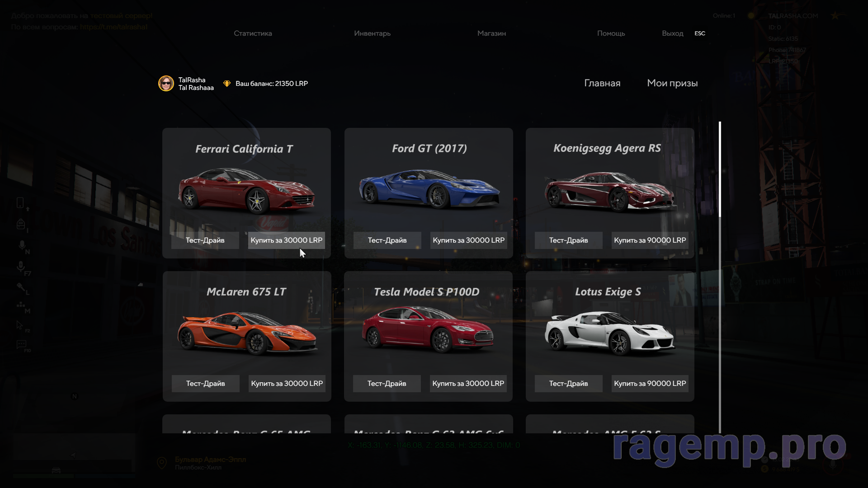
Task: Test-drive the Tesla Model S P100D
Action: tap(387, 384)
